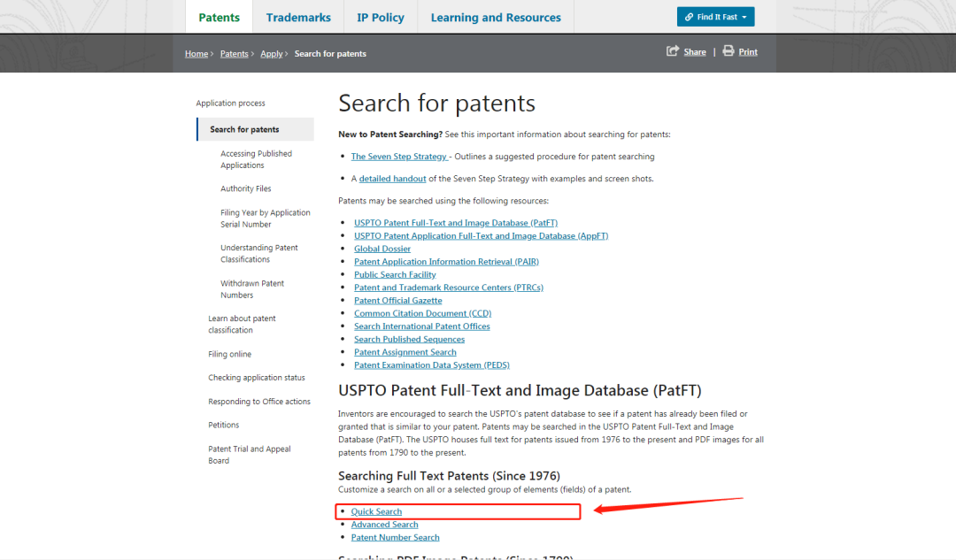The width and height of the screenshot is (956, 560).
Task: Open the Global Dossier link
Action: point(382,249)
